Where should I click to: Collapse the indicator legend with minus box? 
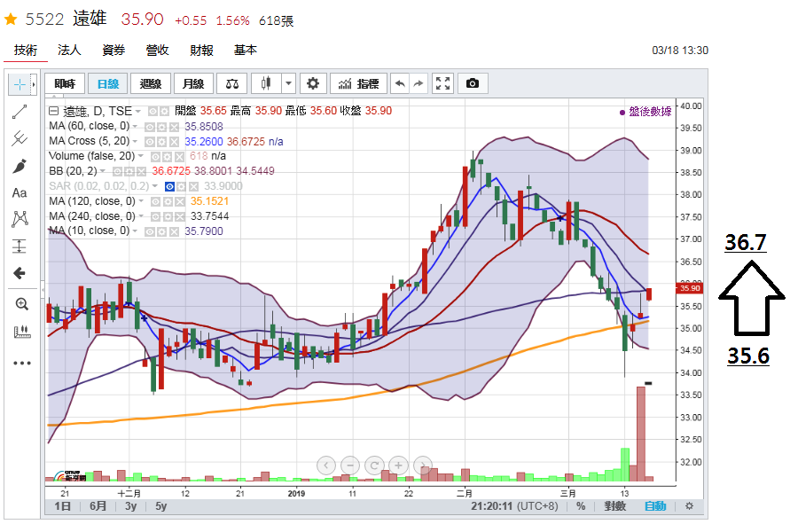coord(53,111)
